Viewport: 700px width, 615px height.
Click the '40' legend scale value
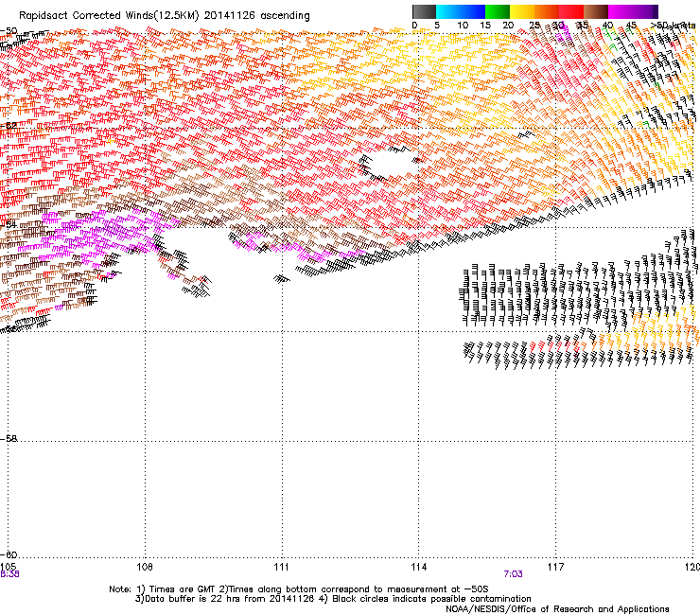607,26
